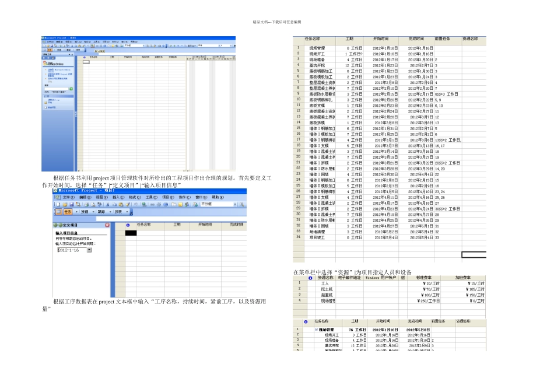Open the dropdown arrow next to 跟踪 button

pyautogui.click(x=110, y=212)
